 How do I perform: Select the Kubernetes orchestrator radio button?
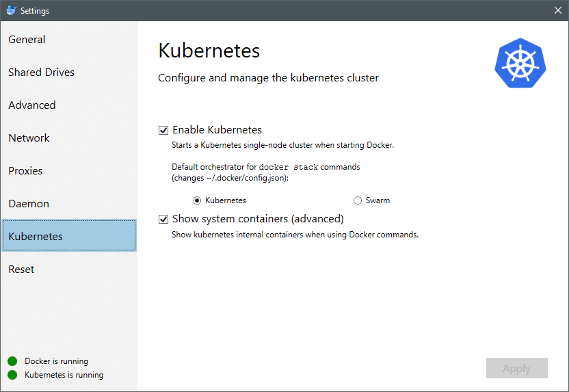point(197,200)
